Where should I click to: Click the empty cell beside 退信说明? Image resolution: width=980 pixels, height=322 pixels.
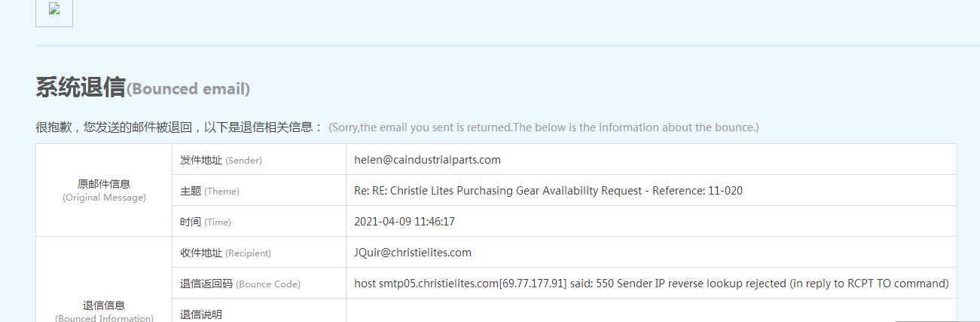coord(651,311)
